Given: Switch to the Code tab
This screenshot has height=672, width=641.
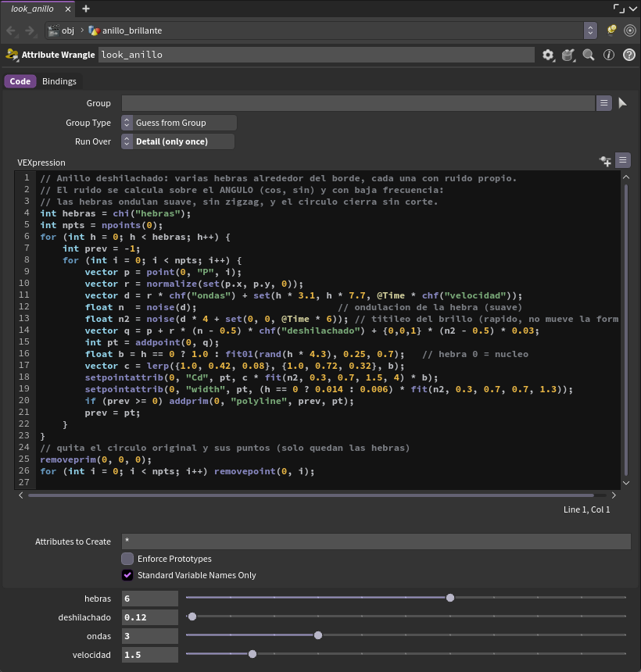Looking at the screenshot, I should 20,81.
